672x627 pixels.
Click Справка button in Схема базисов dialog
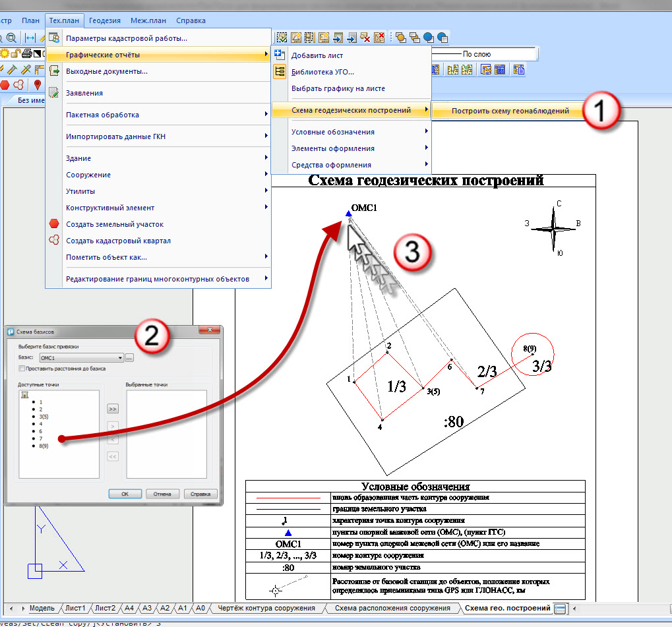pyautogui.click(x=200, y=494)
